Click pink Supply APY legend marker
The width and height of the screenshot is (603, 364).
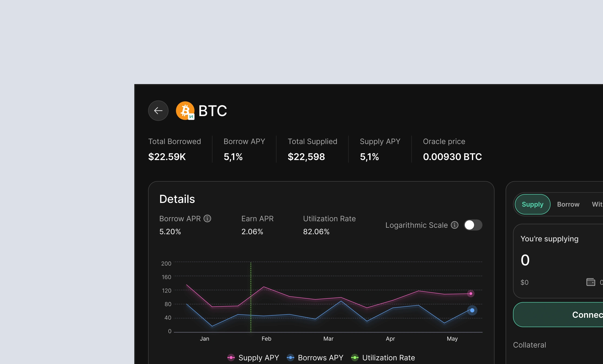231,358
